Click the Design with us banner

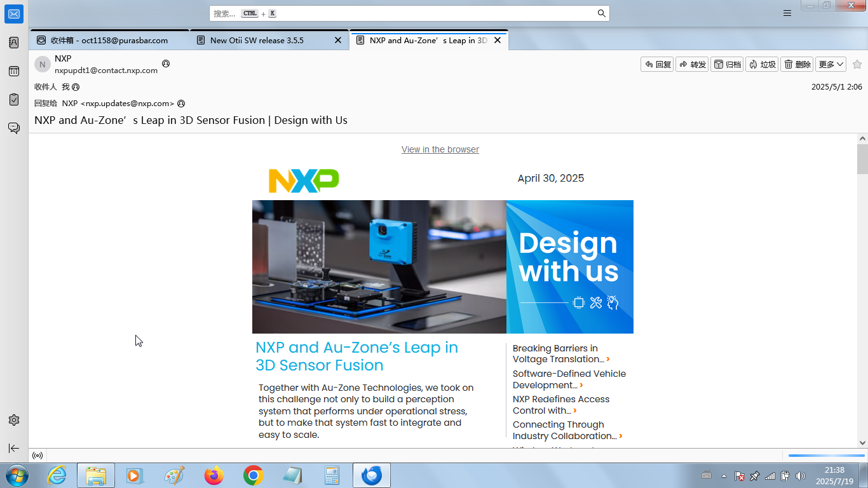click(570, 267)
